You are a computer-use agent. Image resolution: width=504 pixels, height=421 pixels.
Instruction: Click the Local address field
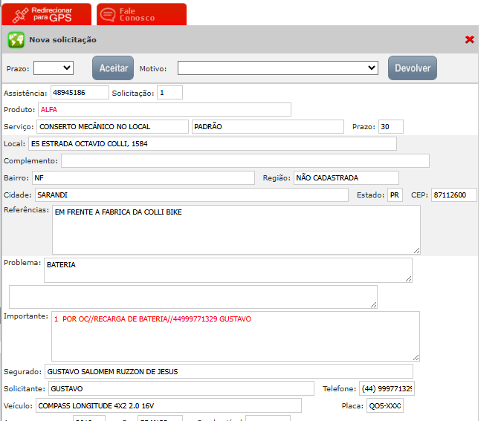coord(212,144)
